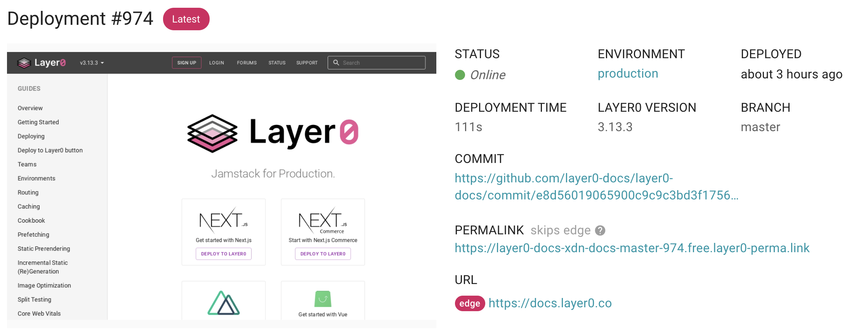
Task: Open the Image Optimization guide
Action: coord(44,286)
